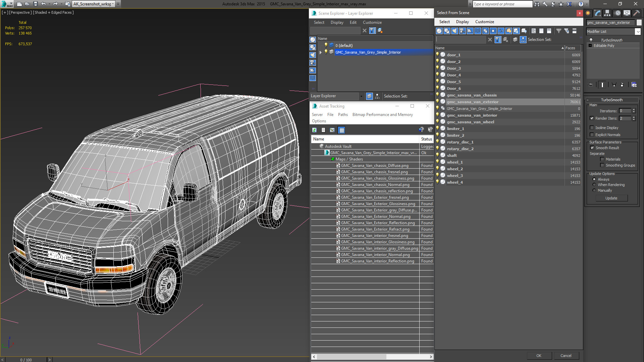
Task: Toggle Display Helpers filter in Select From Scene
Action: pyautogui.click(x=470, y=31)
